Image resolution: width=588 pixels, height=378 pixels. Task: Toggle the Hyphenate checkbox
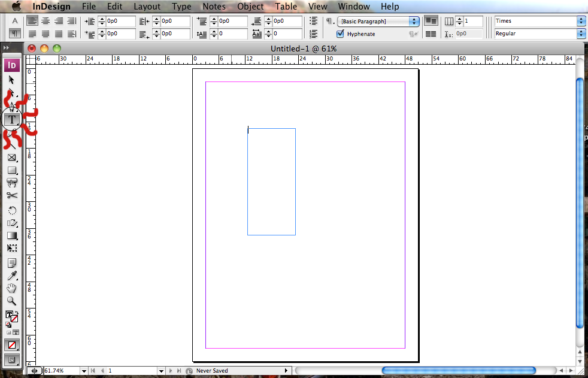pos(340,34)
